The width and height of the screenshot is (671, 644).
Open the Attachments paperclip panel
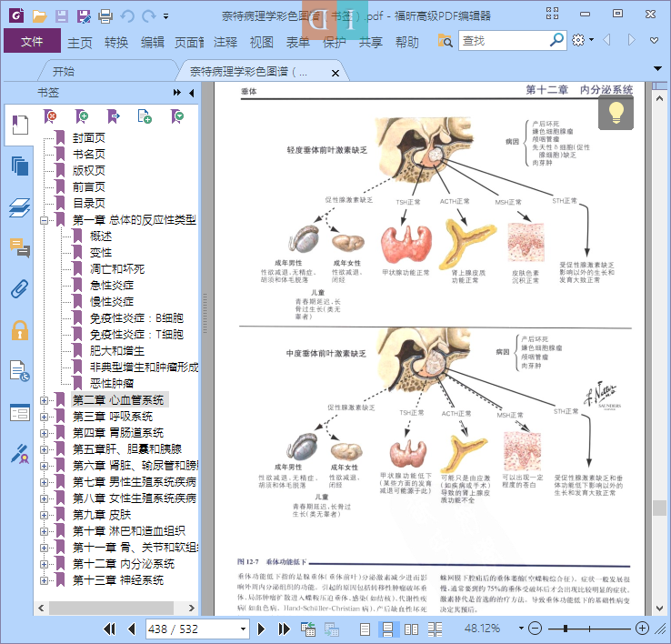coord(20,288)
